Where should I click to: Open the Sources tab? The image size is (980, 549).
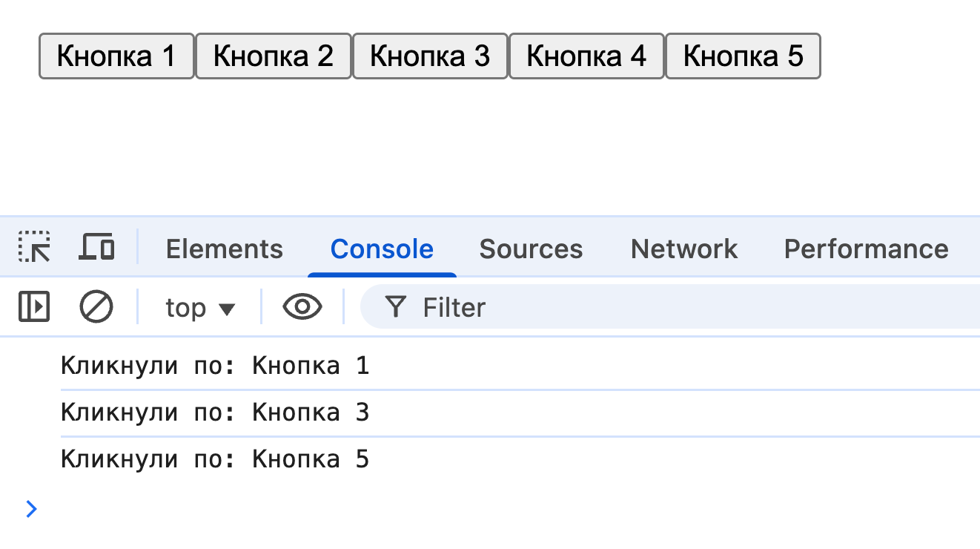tap(531, 249)
